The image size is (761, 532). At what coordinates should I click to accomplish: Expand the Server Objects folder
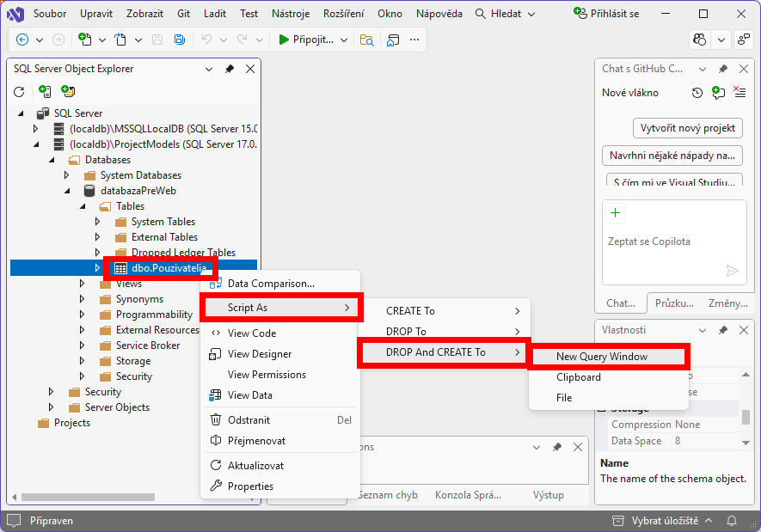51,407
